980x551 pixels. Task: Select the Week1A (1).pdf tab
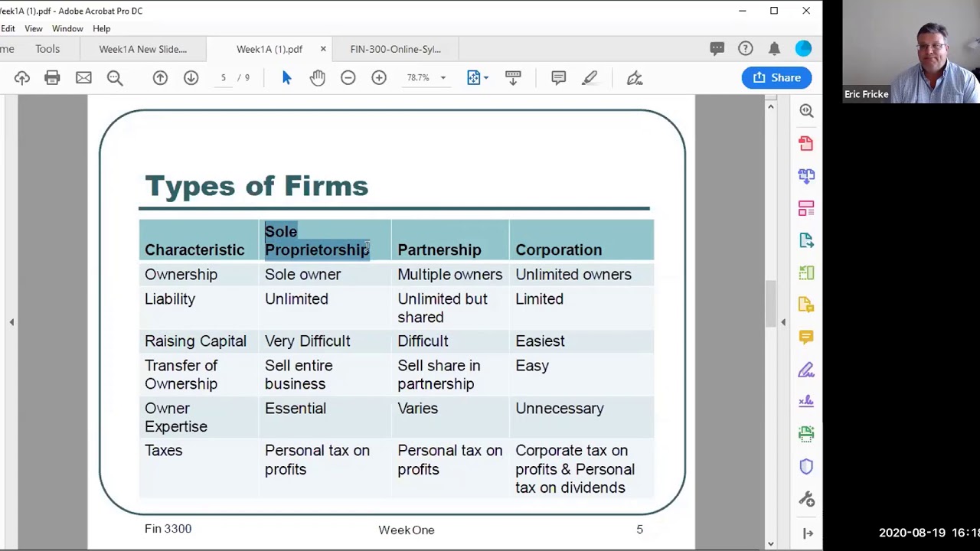click(269, 49)
